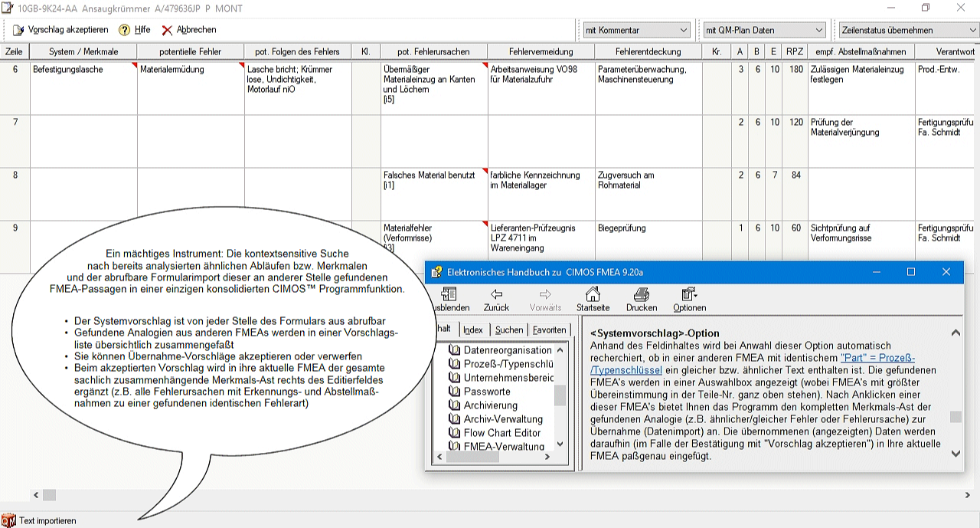The image size is (980, 528).
Task: Select Prozeß-/Typenschlü tree entry
Action: [x=508, y=364]
